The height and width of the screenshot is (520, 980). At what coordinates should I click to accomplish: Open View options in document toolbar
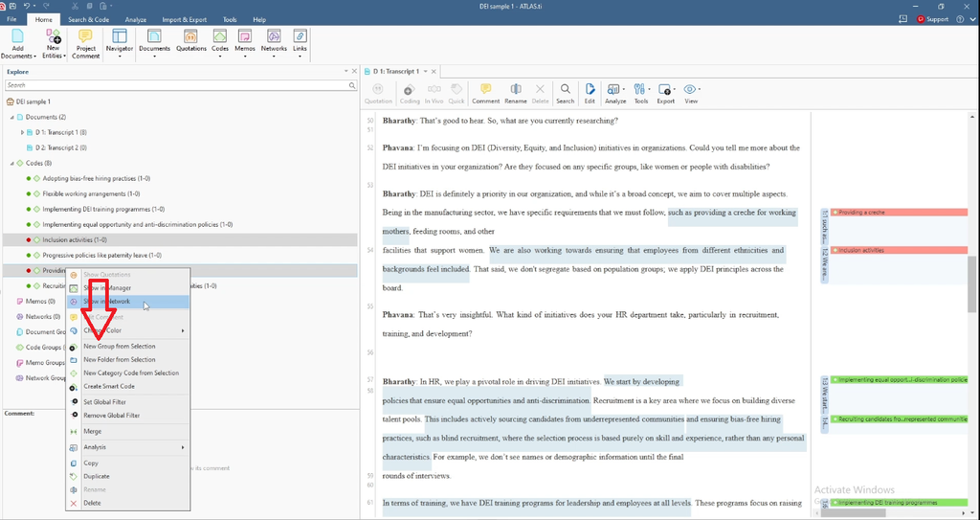click(691, 94)
